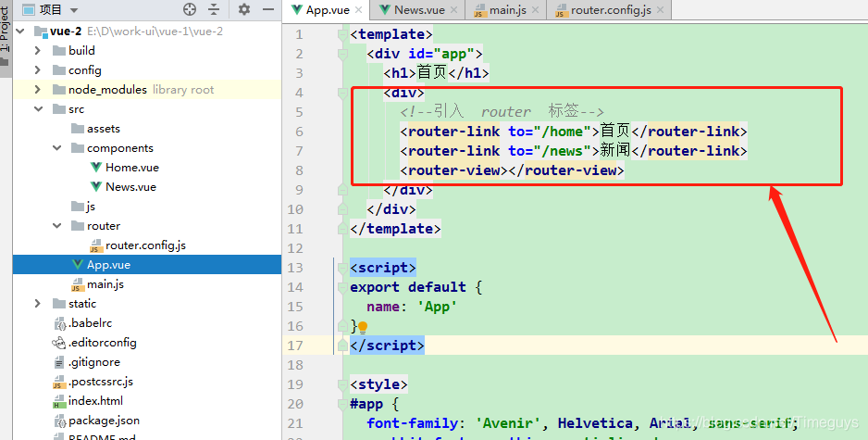868x440 pixels.
Task: Fold the template block at line 1
Action: tap(342, 34)
